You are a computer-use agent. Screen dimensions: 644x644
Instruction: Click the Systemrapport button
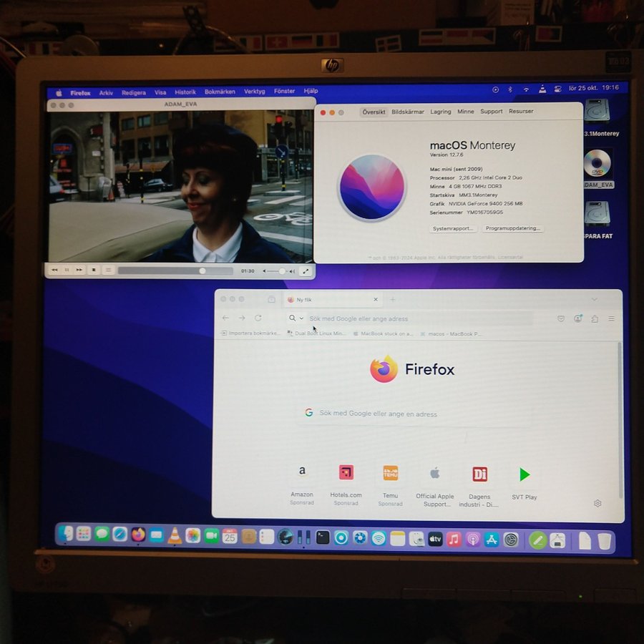(454, 228)
